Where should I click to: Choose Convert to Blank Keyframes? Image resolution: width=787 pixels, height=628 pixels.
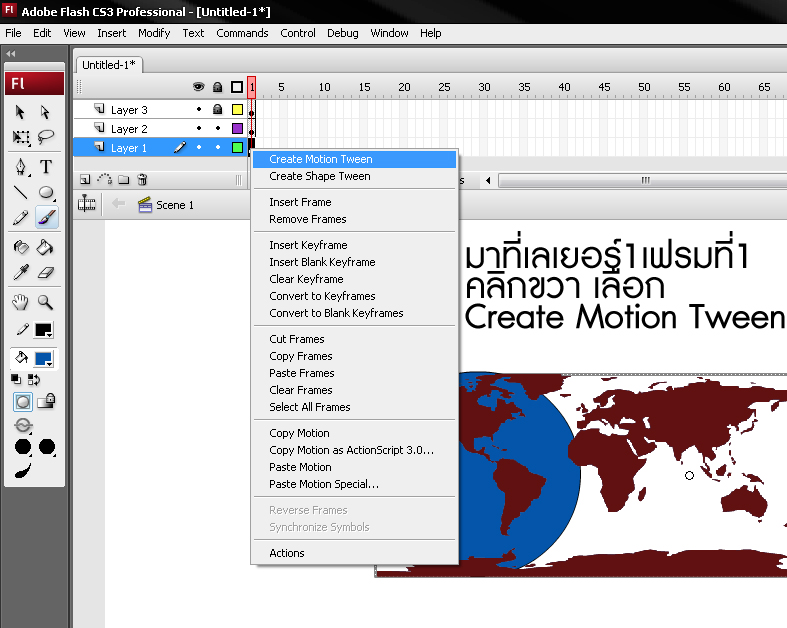point(355,313)
